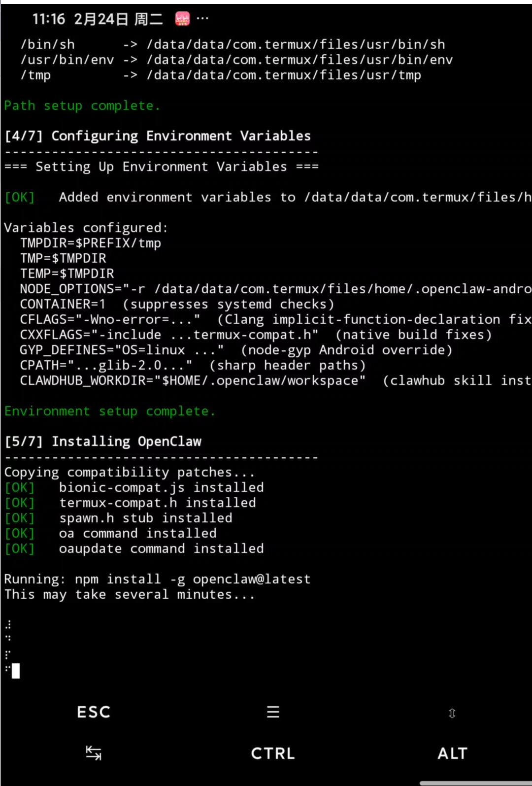Tap the up-down arrow key icon
532x786 pixels.
(452, 713)
